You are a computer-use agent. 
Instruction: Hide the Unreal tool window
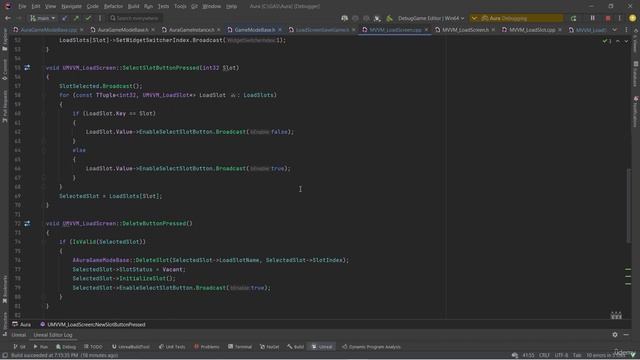click(626, 335)
